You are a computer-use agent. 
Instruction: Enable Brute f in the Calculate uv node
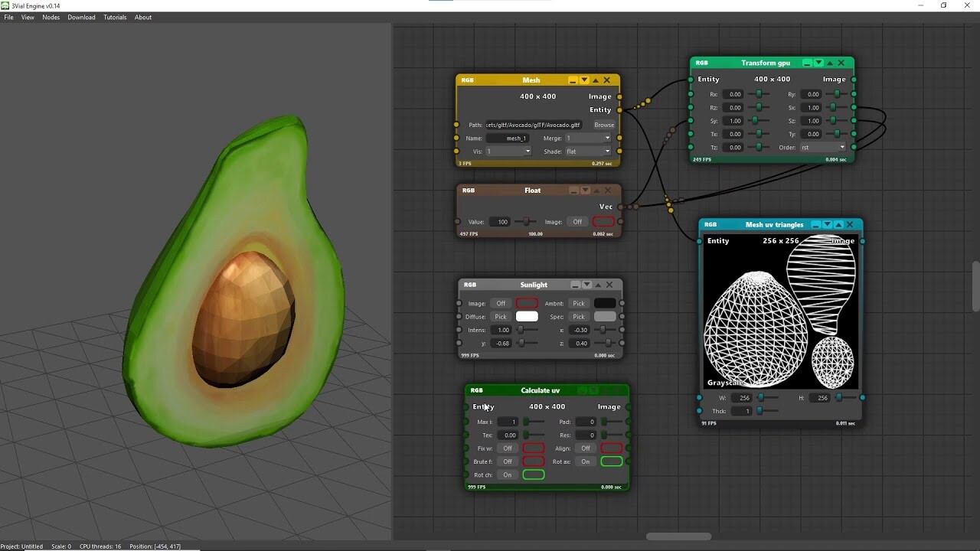[x=506, y=461]
